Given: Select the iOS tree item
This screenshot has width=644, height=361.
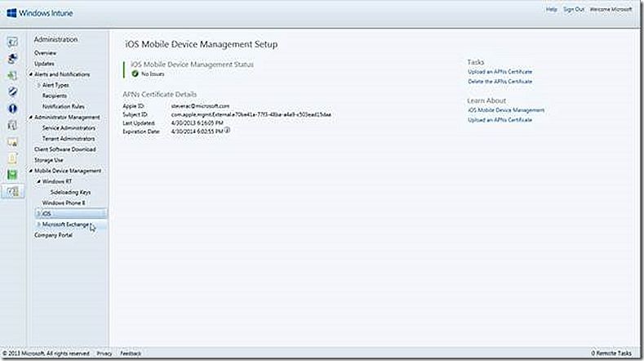Looking at the screenshot, I should (x=71, y=214).
